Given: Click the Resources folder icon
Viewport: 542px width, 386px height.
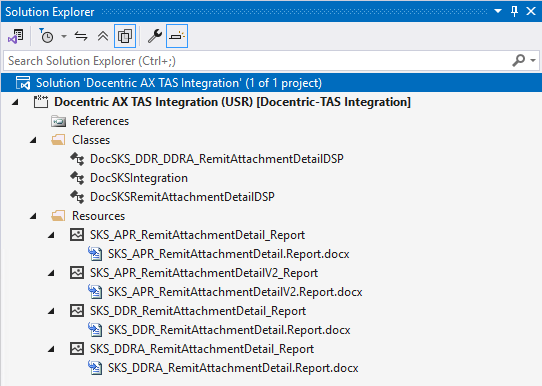Looking at the screenshot, I should 58,216.
